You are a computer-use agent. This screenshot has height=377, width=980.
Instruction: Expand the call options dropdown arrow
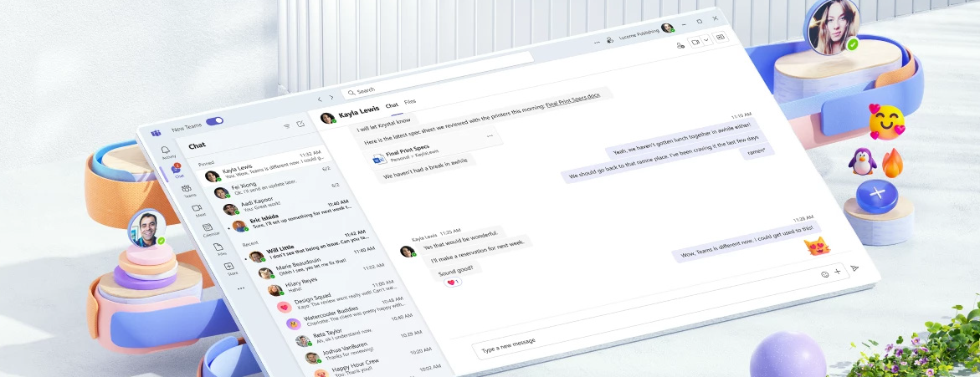pyautogui.click(x=707, y=40)
